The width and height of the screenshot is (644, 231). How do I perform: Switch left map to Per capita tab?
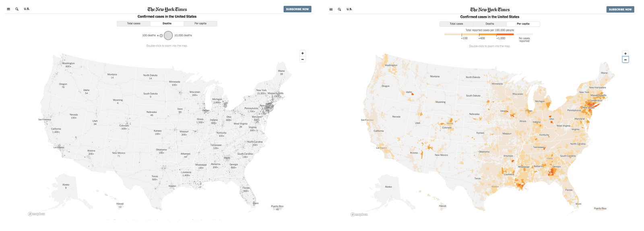pyautogui.click(x=200, y=23)
